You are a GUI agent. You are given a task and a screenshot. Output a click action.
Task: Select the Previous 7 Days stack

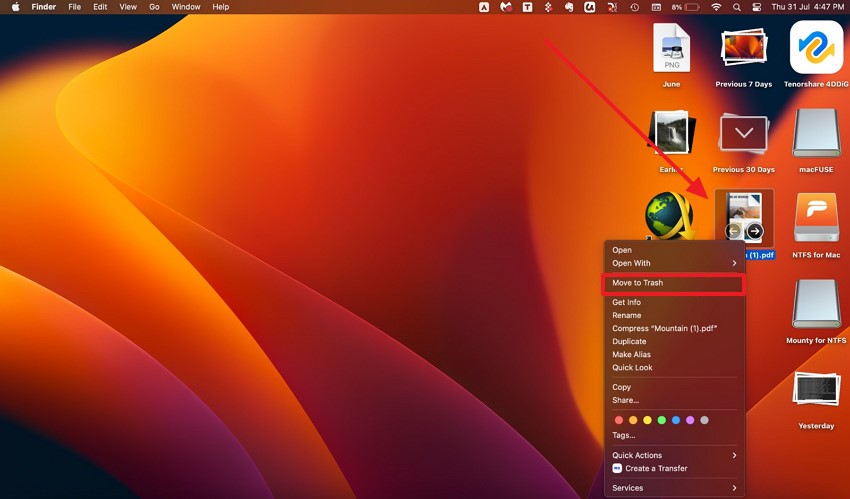point(744,47)
